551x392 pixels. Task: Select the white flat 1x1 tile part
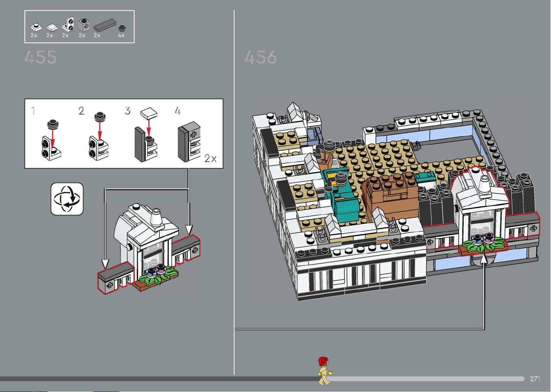(51, 27)
